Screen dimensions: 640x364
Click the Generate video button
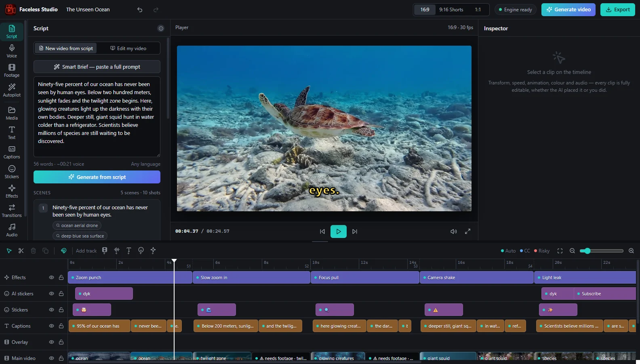click(568, 10)
